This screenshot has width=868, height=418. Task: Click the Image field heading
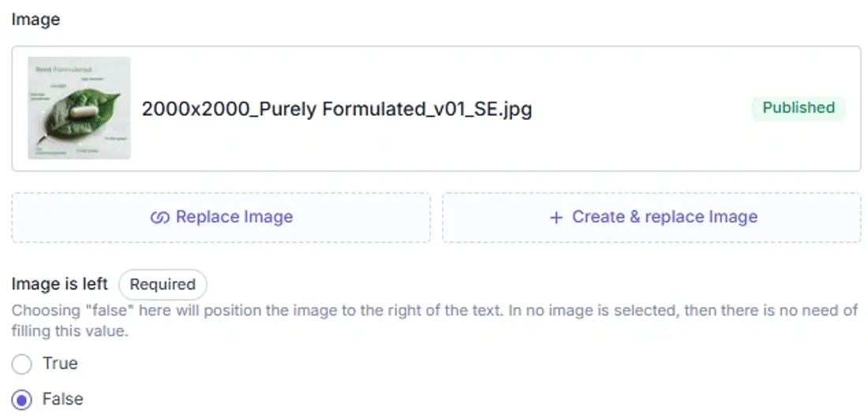[36, 20]
